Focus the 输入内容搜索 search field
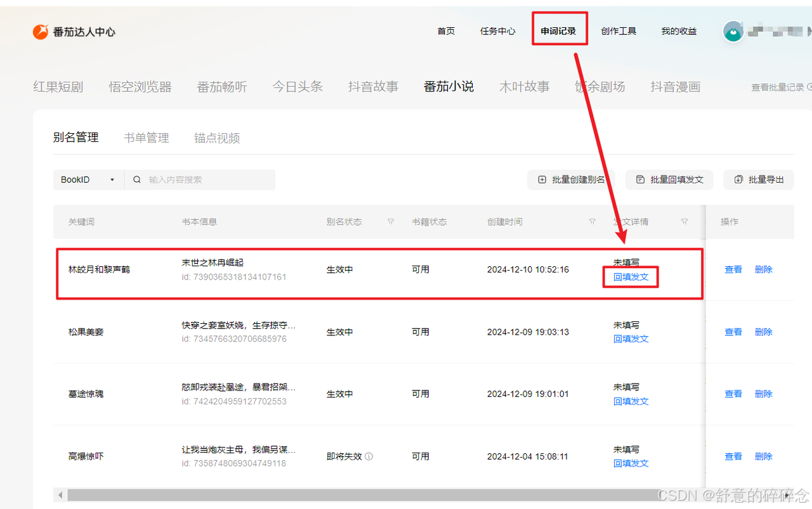 coord(200,180)
